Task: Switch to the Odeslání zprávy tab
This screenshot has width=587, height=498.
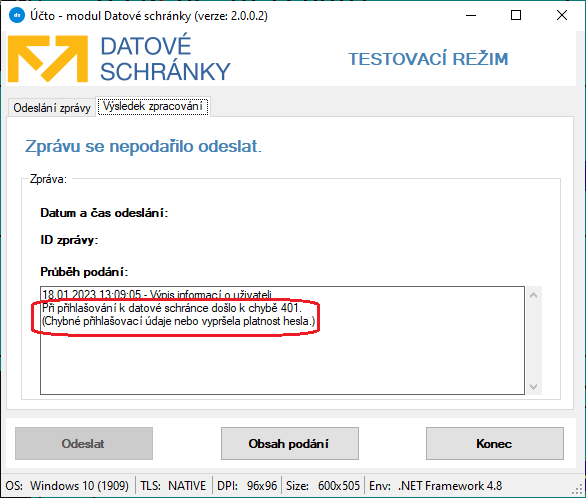Action: point(52,108)
